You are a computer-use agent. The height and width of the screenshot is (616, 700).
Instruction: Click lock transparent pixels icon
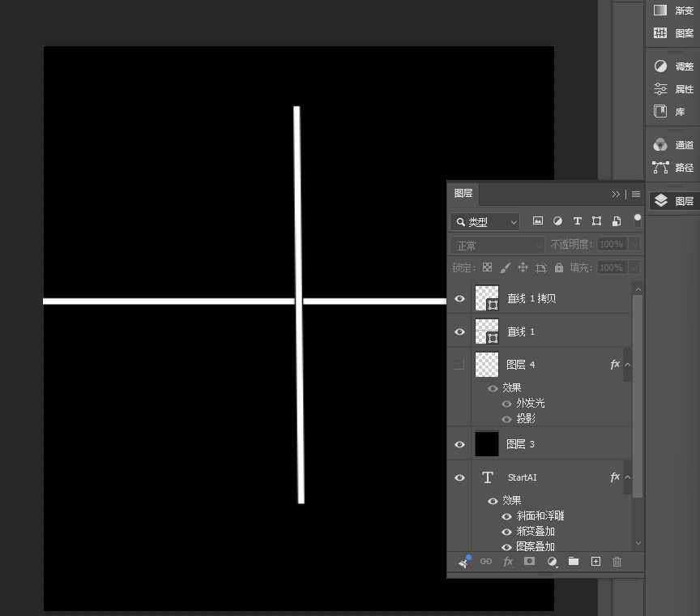(488, 267)
